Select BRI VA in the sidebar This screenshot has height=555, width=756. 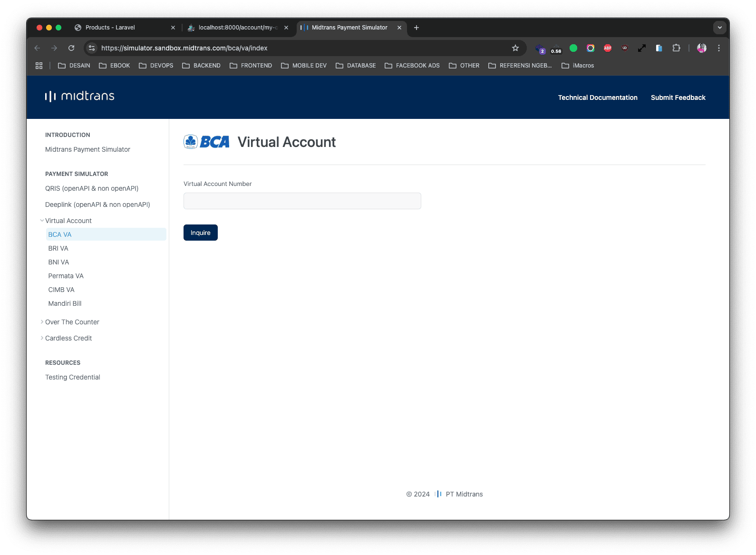coord(58,248)
